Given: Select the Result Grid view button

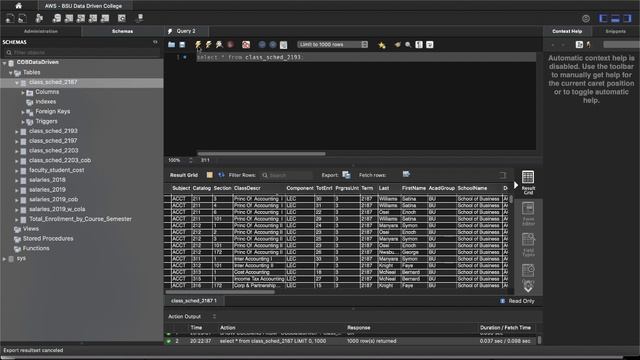Looking at the screenshot, I should (x=528, y=183).
